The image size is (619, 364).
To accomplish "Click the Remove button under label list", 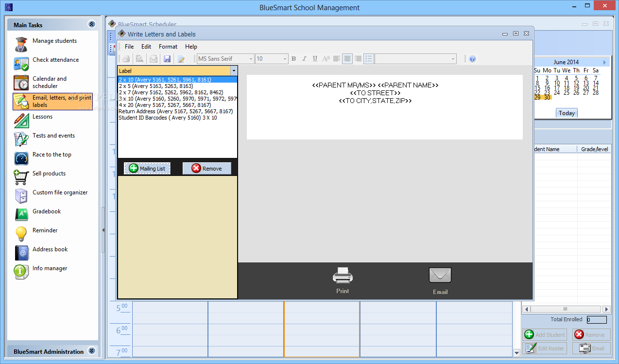I will (206, 169).
